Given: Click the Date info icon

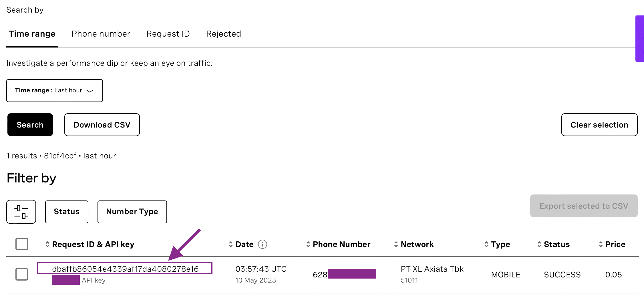Looking at the screenshot, I should 262,244.
